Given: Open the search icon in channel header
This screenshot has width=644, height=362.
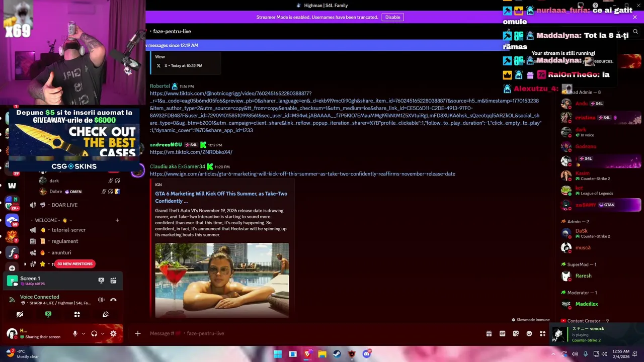Looking at the screenshot, I should click(635, 32).
